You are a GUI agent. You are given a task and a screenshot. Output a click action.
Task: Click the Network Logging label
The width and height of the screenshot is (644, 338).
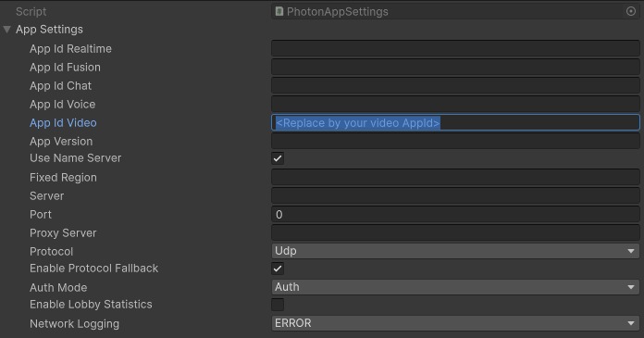point(74,324)
